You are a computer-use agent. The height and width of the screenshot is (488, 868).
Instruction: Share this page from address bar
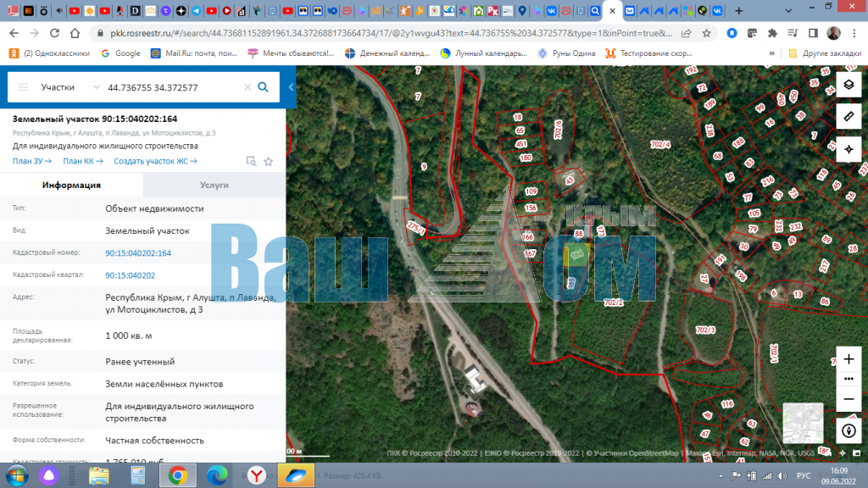pos(687,33)
